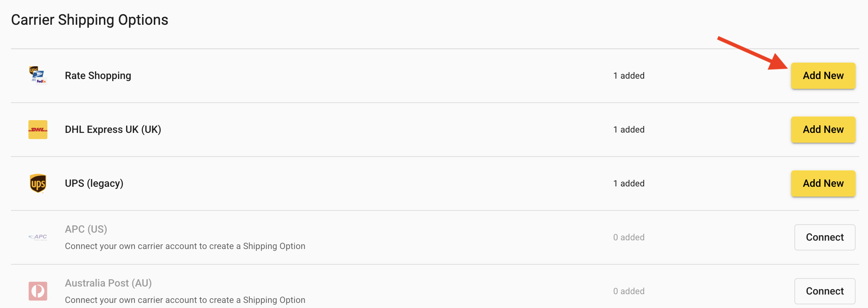Click the APC carrier logo icon
This screenshot has width=868, height=308.
pyautogui.click(x=38, y=237)
